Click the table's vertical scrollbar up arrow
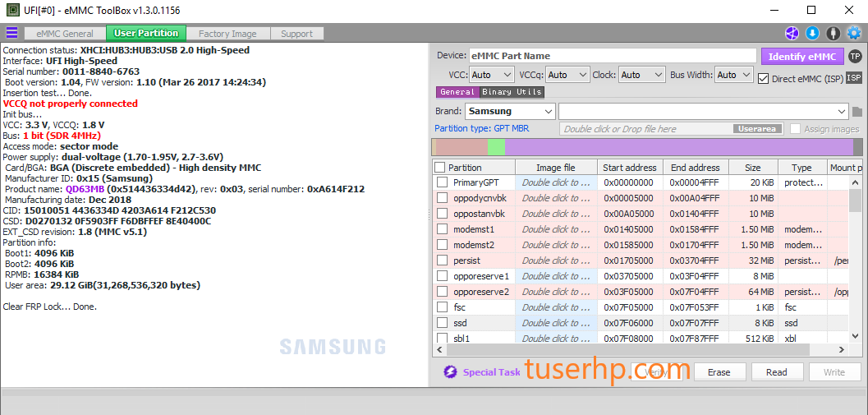868x415 pixels. pyautogui.click(x=855, y=182)
